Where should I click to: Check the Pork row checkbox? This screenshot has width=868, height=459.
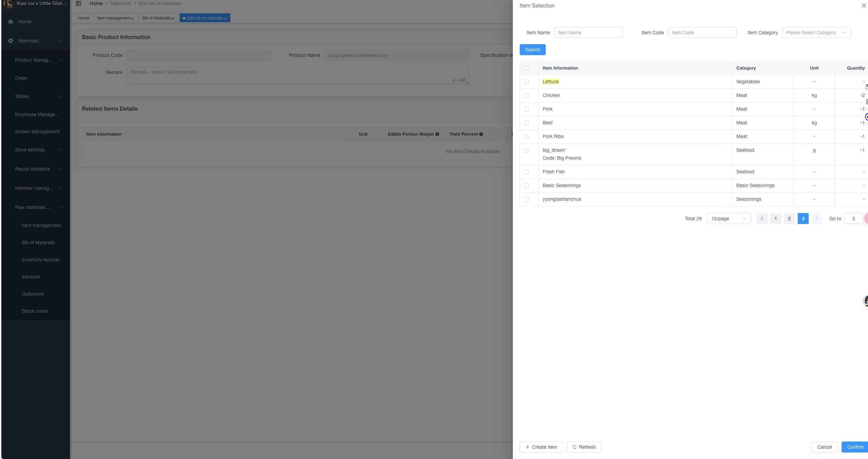point(526,109)
